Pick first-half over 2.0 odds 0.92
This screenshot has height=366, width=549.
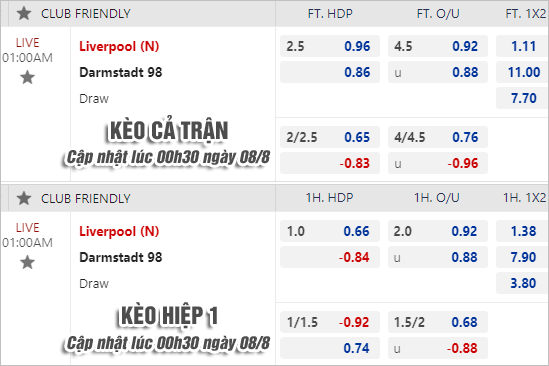tap(438, 231)
